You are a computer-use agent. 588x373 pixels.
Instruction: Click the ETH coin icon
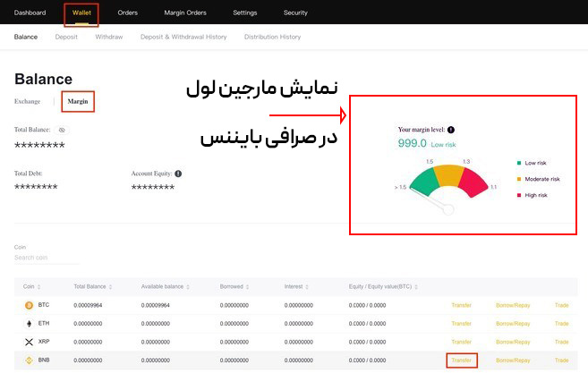coord(29,324)
